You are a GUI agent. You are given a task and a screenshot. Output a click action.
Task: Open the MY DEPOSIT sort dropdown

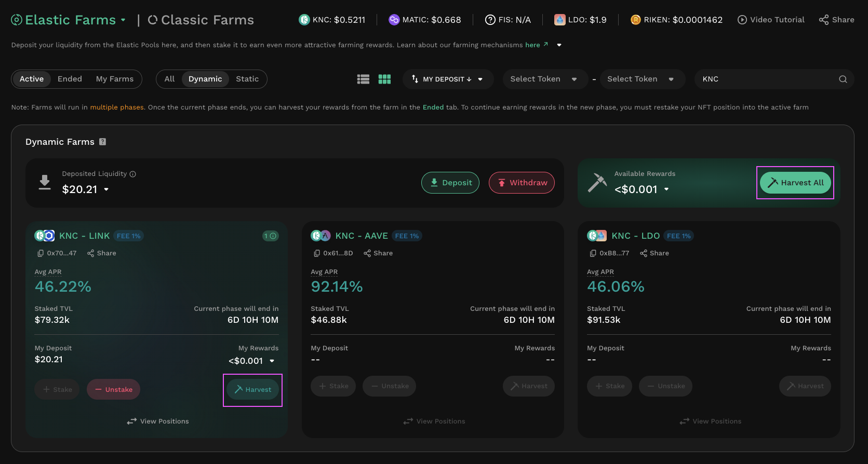(x=448, y=79)
